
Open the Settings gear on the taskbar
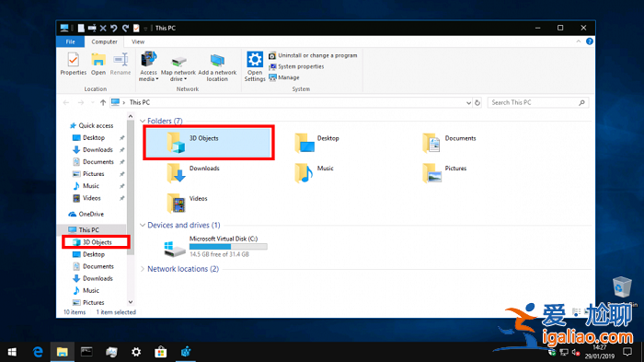point(136,352)
